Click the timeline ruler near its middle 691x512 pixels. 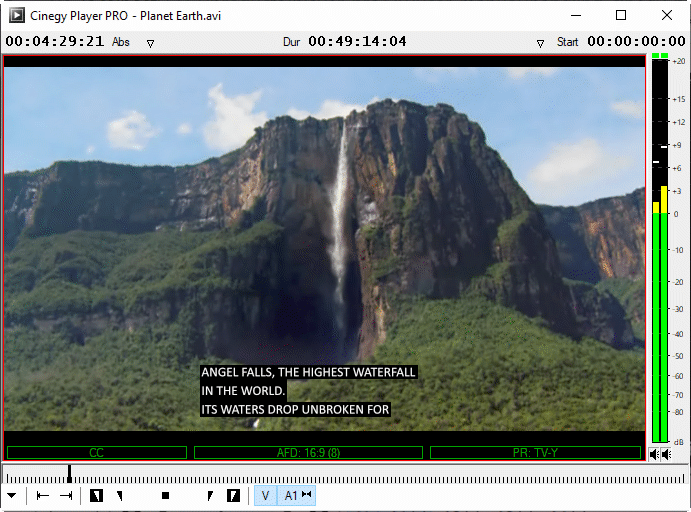pos(346,478)
